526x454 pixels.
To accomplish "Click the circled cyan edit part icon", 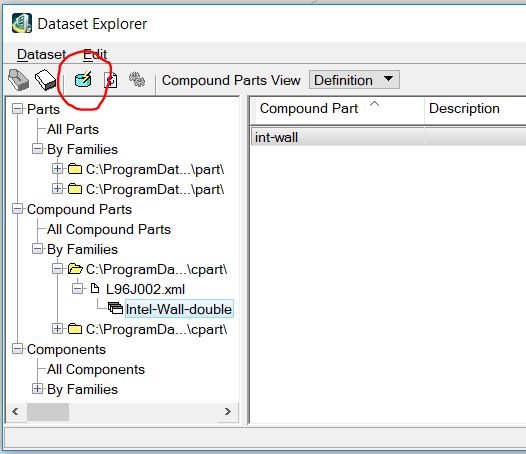I will [x=83, y=80].
